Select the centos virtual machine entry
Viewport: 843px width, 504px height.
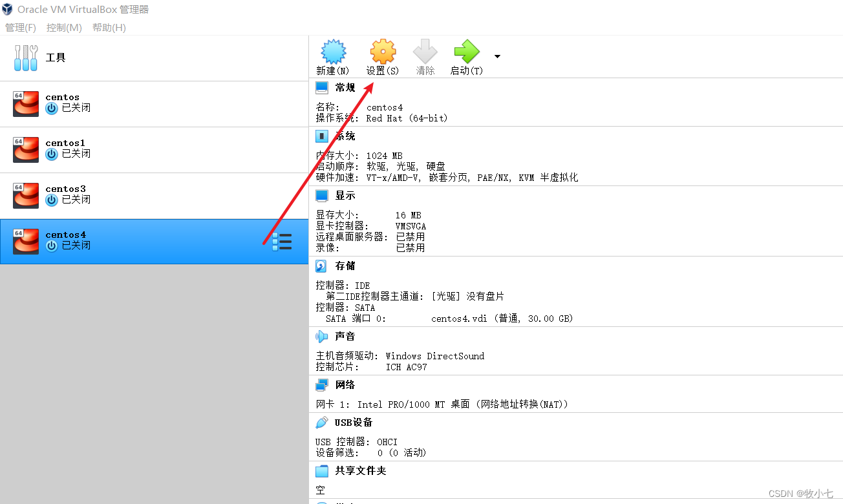154,104
